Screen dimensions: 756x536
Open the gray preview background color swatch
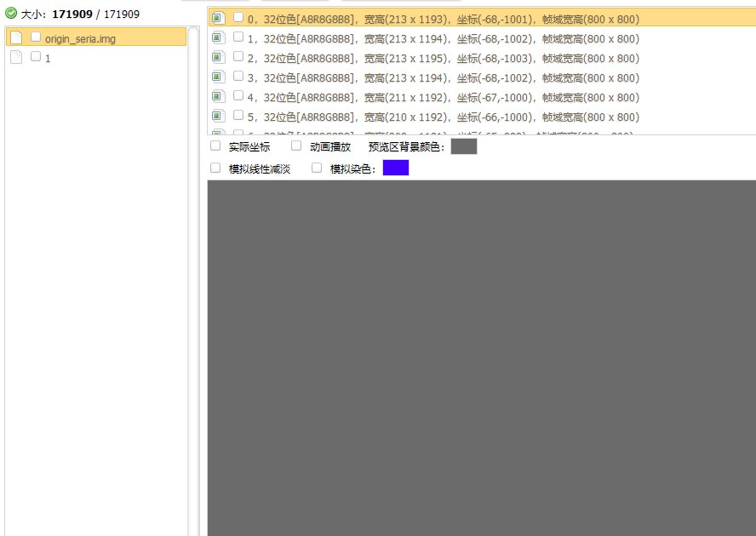pyautogui.click(x=464, y=146)
